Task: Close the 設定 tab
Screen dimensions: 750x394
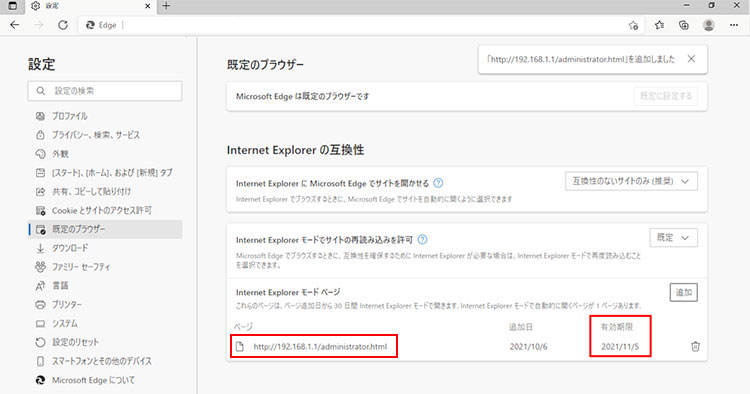Action: (x=148, y=6)
